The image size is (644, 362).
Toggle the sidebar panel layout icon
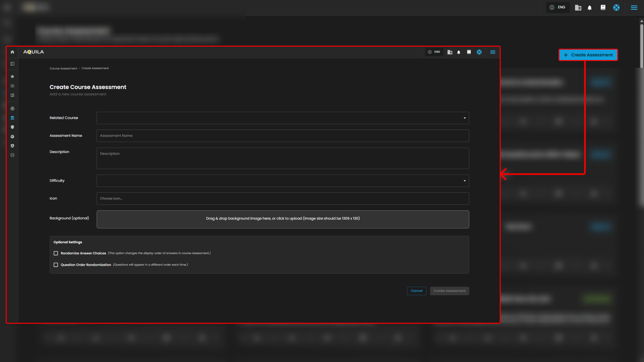(12, 64)
